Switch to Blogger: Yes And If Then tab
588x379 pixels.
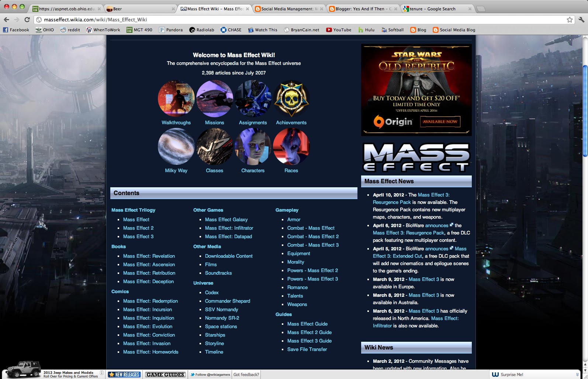tap(364, 9)
